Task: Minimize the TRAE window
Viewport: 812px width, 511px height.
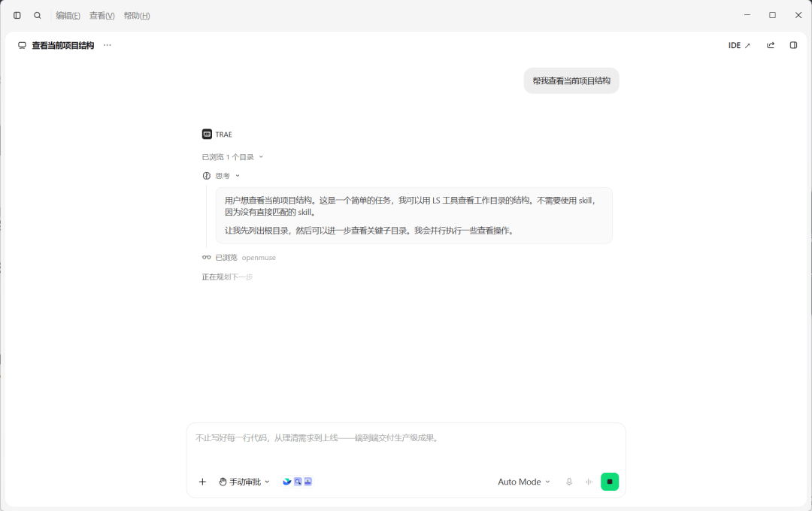Action: pos(747,15)
